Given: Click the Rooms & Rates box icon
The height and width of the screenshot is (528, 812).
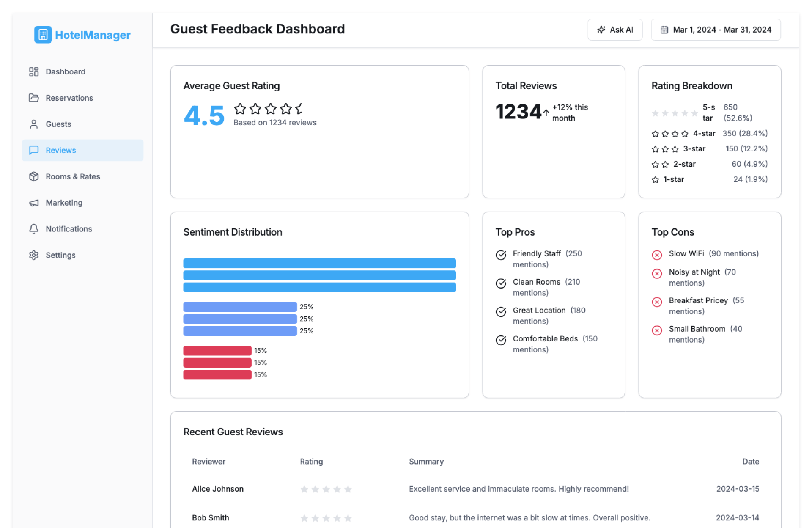Looking at the screenshot, I should click(x=34, y=176).
